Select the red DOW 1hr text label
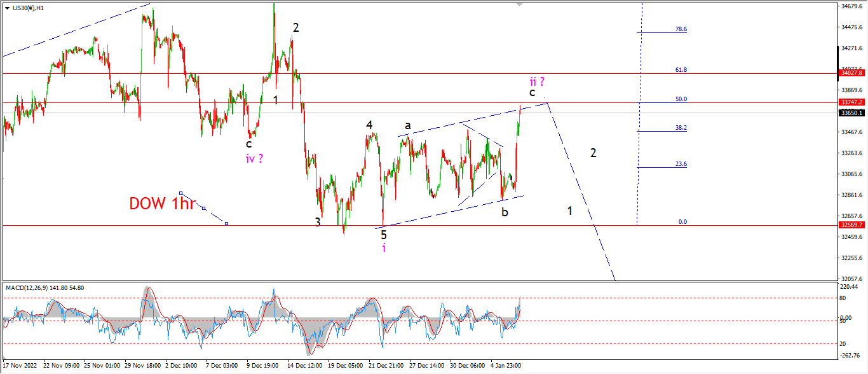The image size is (868, 374). coord(161,204)
